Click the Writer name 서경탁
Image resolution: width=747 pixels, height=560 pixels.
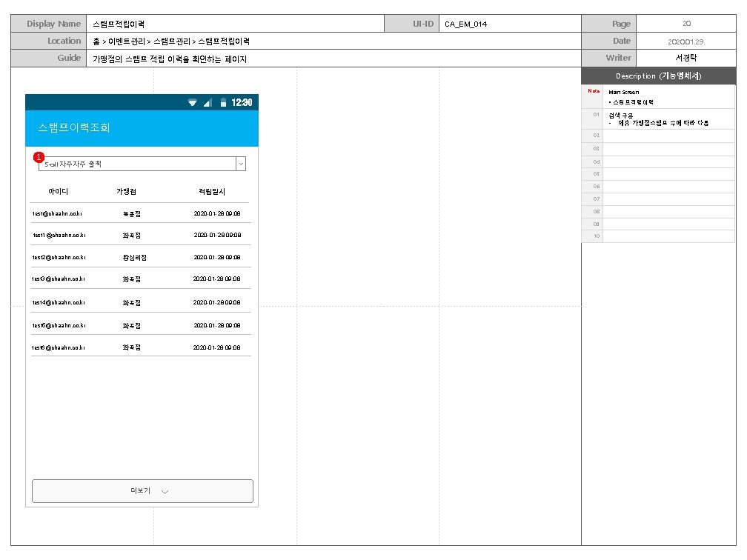pyautogui.click(x=686, y=58)
